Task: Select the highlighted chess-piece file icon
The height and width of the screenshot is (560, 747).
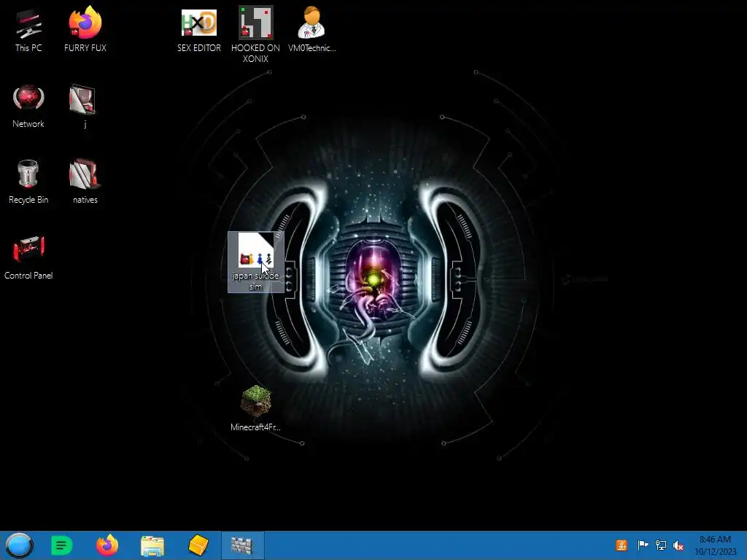Action: coord(256,262)
